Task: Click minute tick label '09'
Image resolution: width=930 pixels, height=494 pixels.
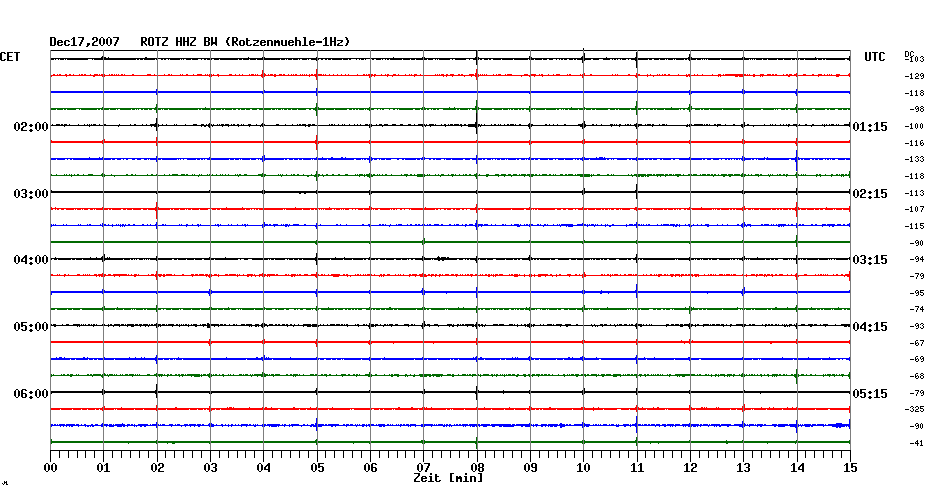Action: point(530,468)
